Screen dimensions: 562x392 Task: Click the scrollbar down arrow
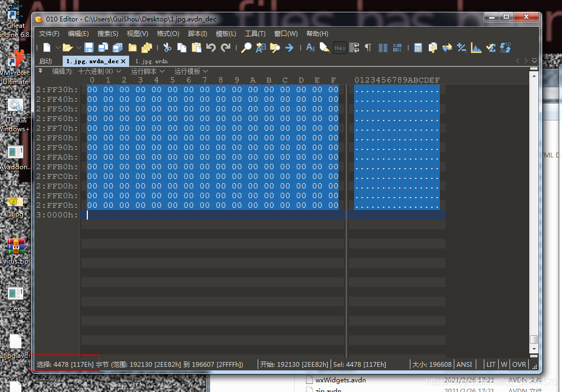point(534,349)
